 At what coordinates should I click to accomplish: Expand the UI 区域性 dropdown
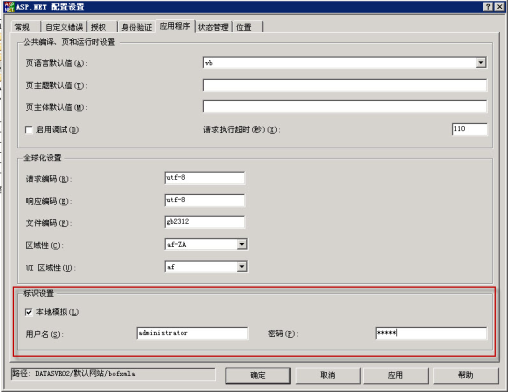coord(242,267)
